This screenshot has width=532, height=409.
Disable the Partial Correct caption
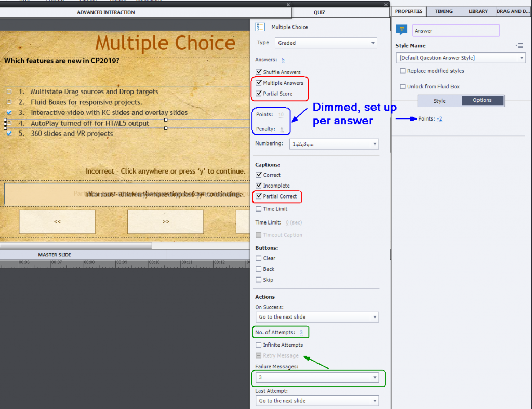click(x=259, y=196)
